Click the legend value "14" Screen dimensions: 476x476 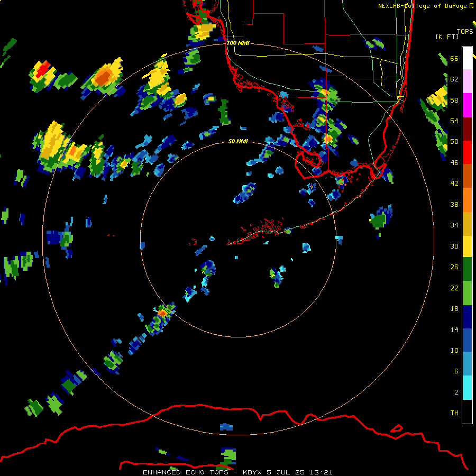454,329
